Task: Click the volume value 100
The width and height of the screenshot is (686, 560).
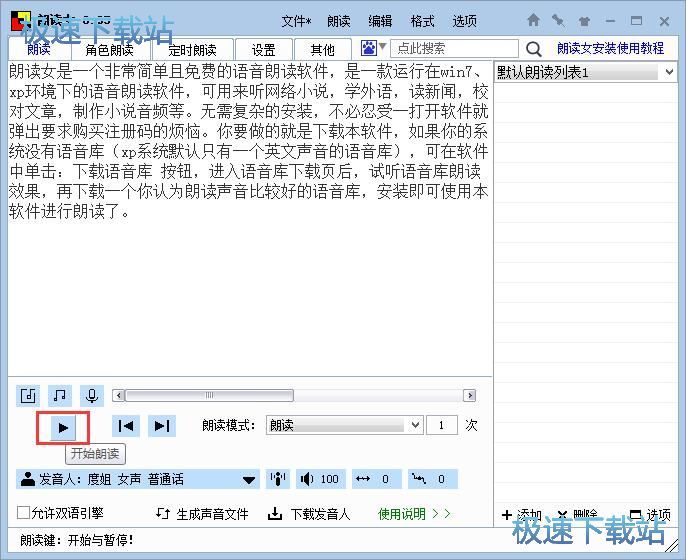Action: 329,479
